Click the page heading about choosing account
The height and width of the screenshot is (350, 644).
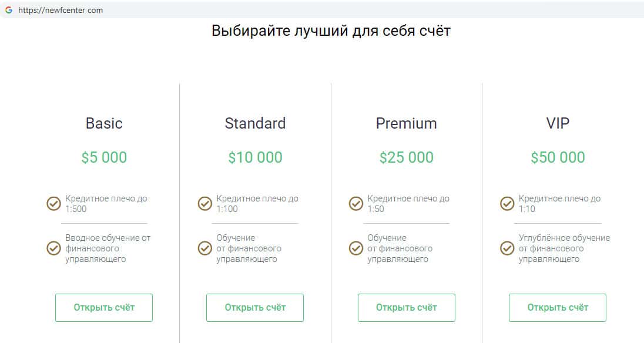331,31
